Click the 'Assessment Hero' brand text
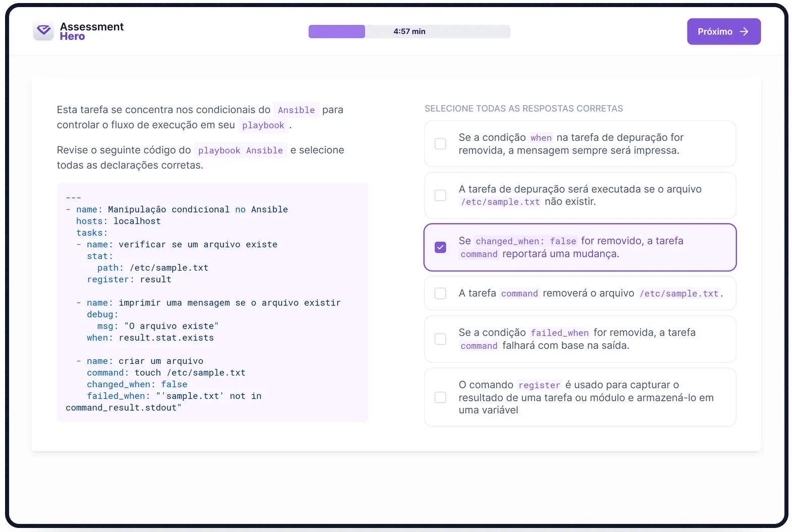The height and width of the screenshot is (532, 792). click(x=91, y=31)
